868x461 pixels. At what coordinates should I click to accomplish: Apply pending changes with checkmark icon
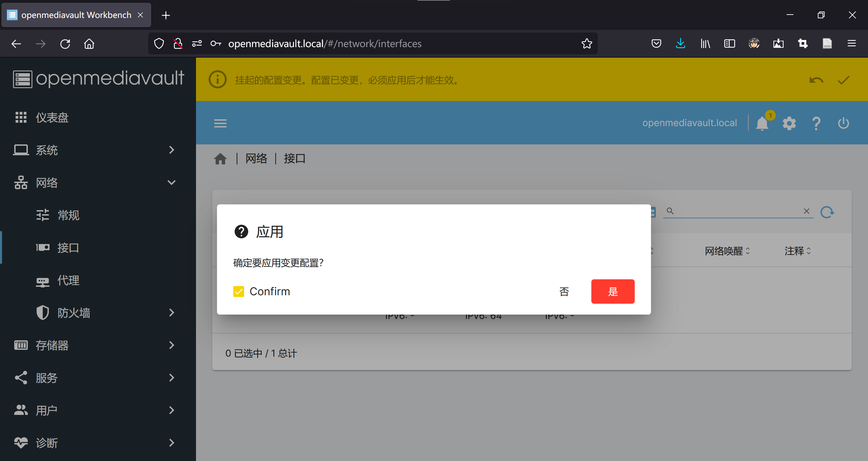pyautogui.click(x=843, y=80)
